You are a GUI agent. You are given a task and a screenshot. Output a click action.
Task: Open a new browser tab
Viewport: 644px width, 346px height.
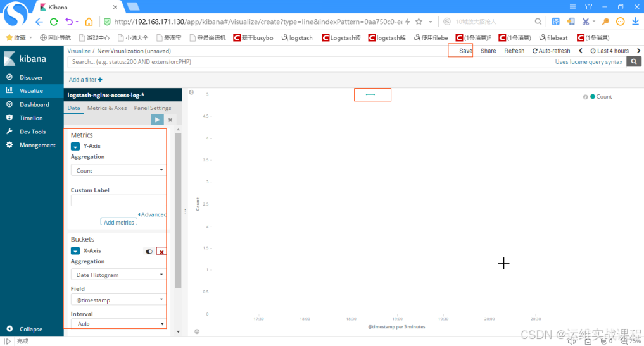(x=133, y=6)
